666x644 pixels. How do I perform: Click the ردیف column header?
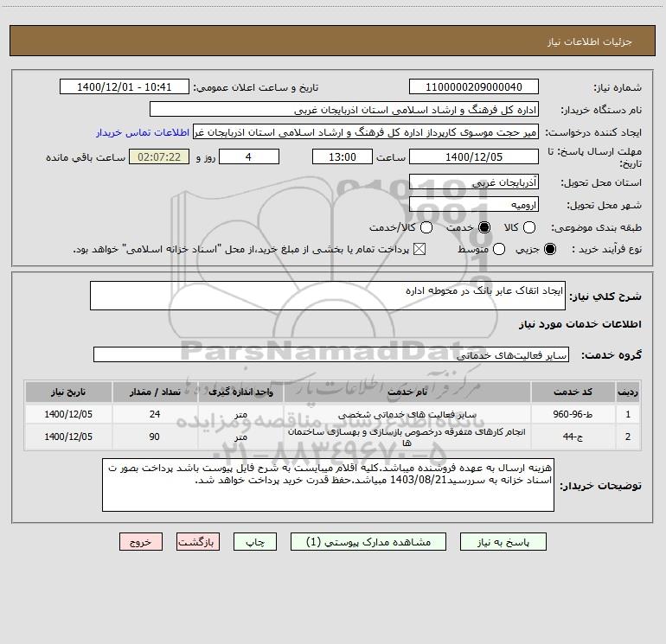click(627, 392)
